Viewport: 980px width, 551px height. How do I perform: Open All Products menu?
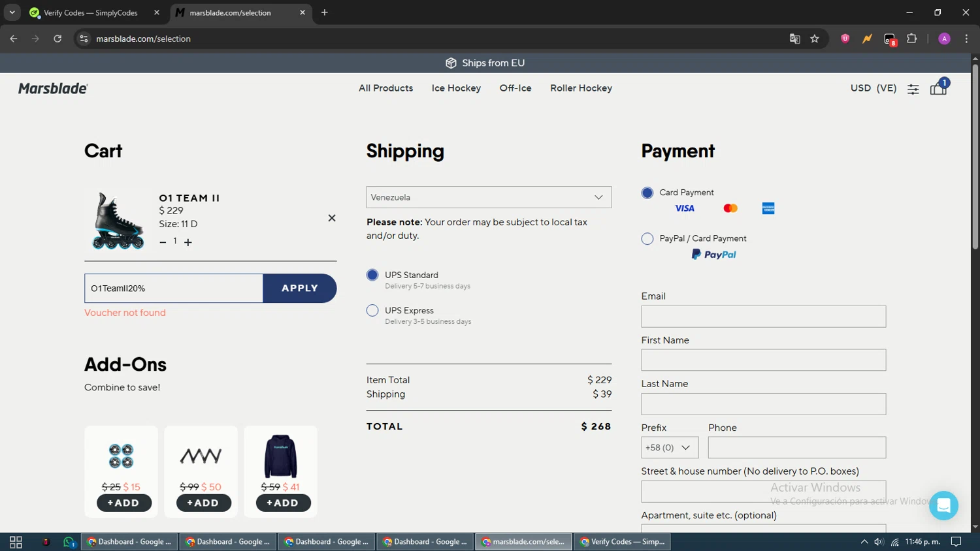point(385,88)
